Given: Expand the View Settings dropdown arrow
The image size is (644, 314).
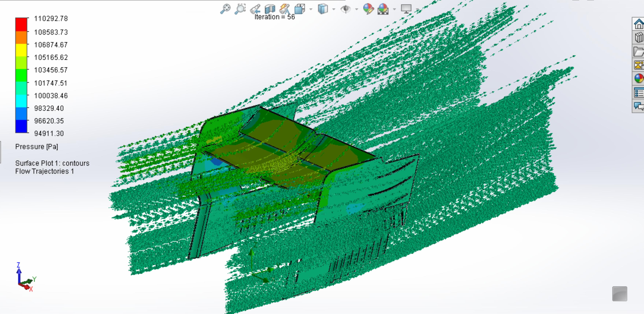Looking at the screenshot, I should coord(417,9).
